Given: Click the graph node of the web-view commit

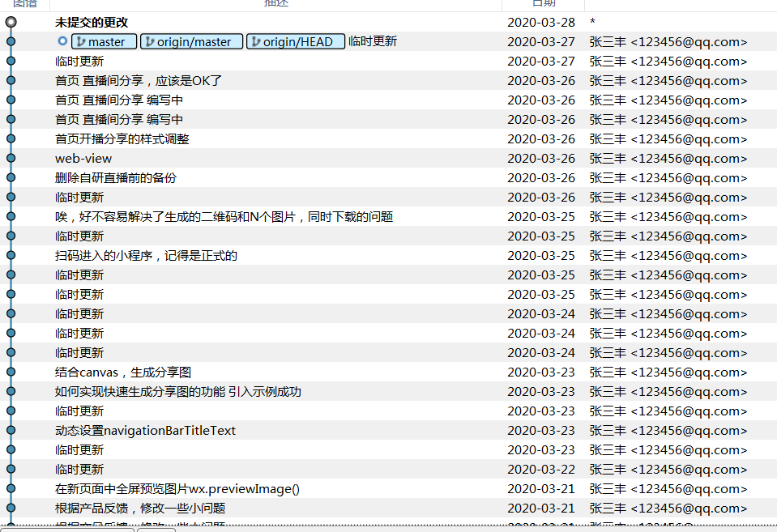Looking at the screenshot, I should click(x=11, y=159).
